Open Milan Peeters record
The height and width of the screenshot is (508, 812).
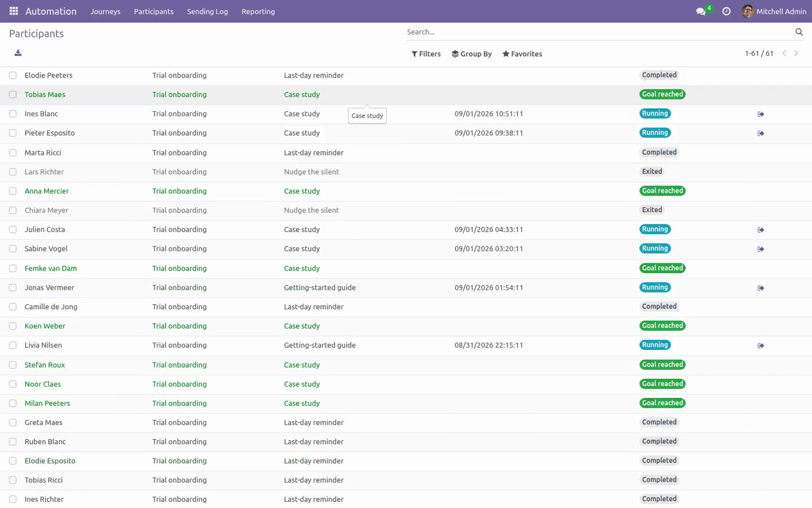(47, 403)
